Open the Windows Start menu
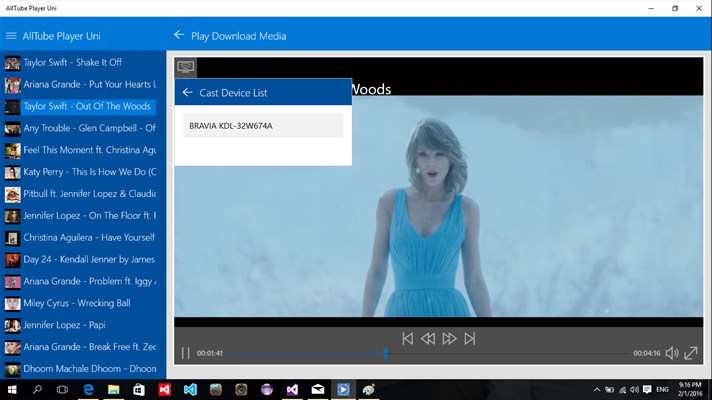The height and width of the screenshot is (400, 712). pyautogui.click(x=12, y=390)
